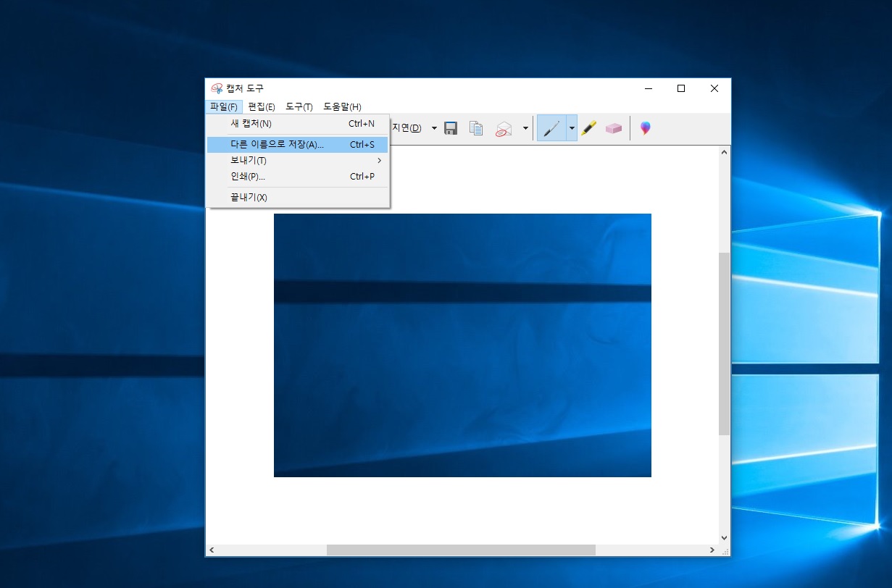The width and height of the screenshot is (892, 588).
Task: Open the 파일(F) menu
Action: point(223,106)
